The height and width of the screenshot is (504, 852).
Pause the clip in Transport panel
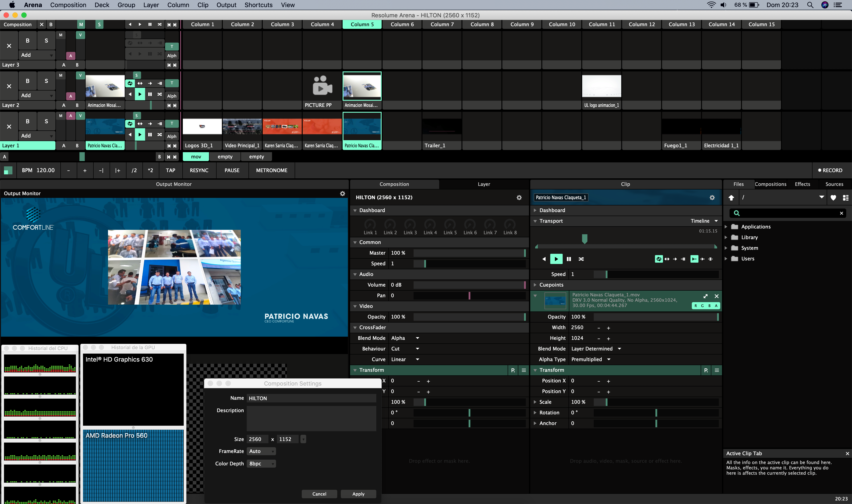pos(569,259)
